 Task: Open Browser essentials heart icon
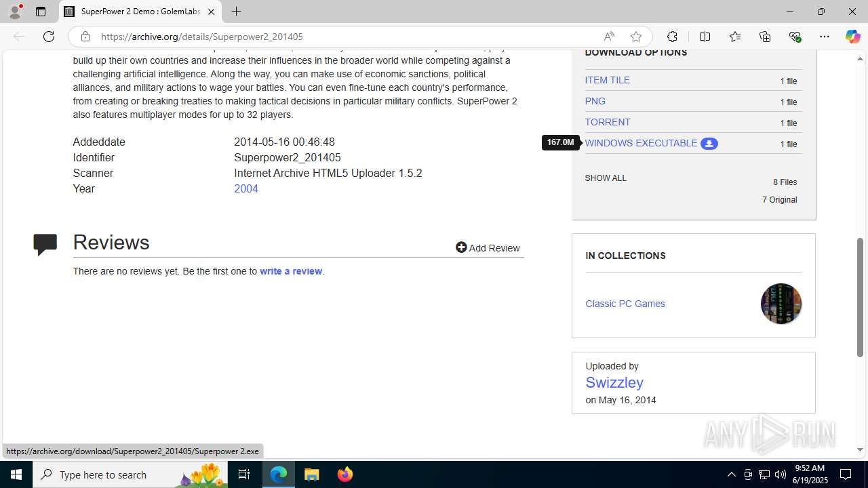(x=795, y=37)
